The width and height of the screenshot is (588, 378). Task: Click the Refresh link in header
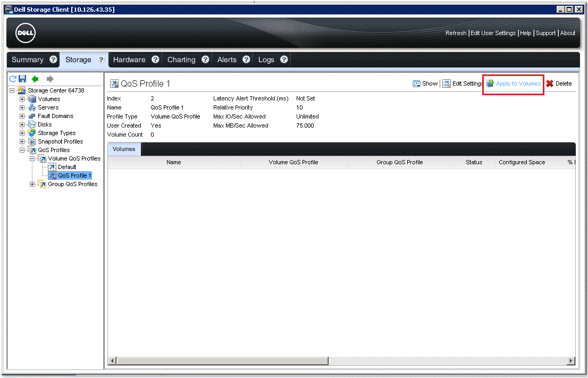[456, 33]
